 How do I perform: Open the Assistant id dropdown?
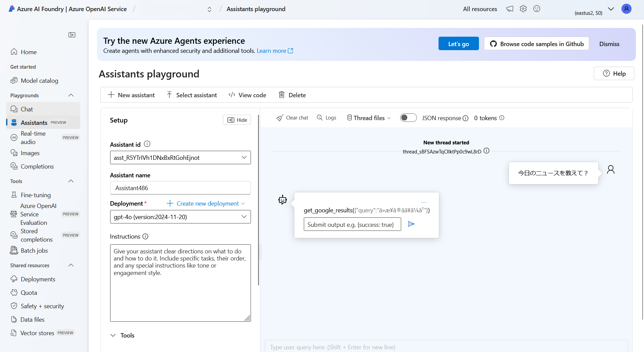180,157
